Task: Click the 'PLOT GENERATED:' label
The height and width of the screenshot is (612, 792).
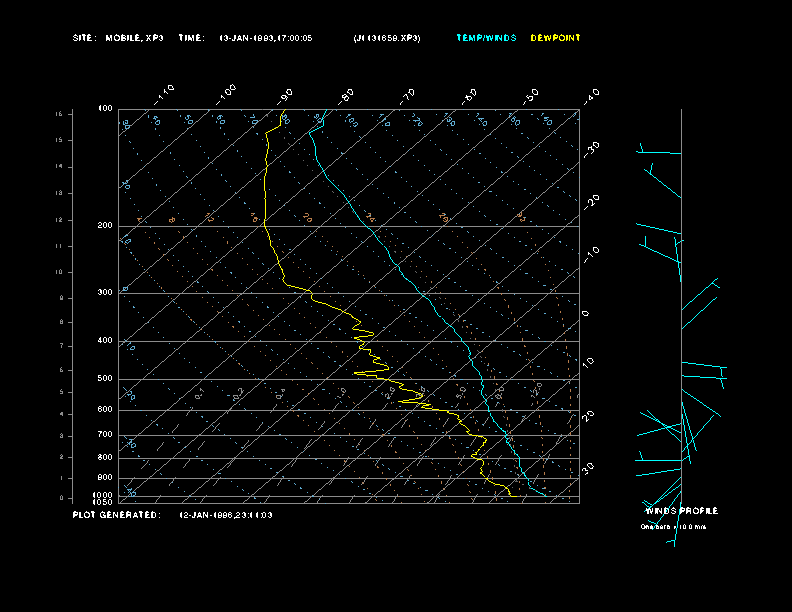Action: coord(117,515)
